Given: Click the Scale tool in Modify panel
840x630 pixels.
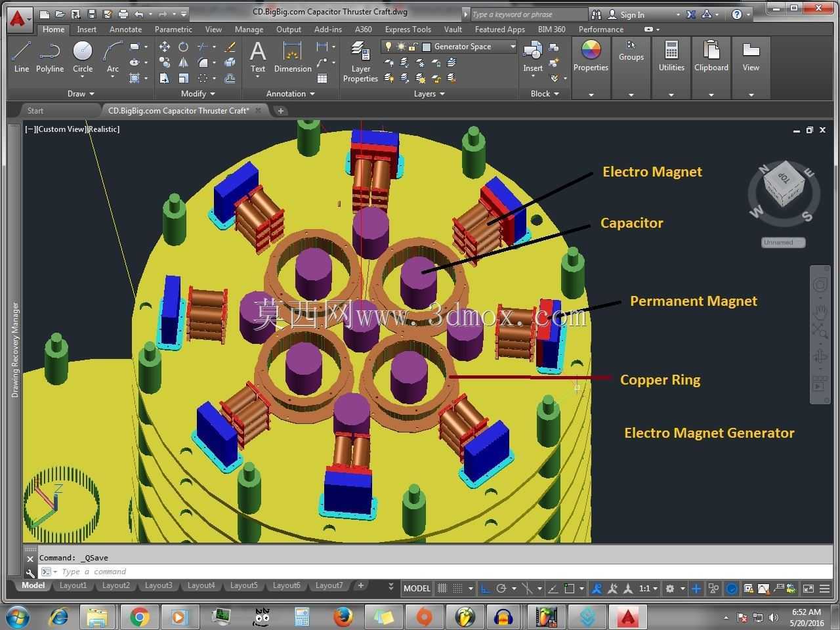Looking at the screenshot, I should [184, 78].
